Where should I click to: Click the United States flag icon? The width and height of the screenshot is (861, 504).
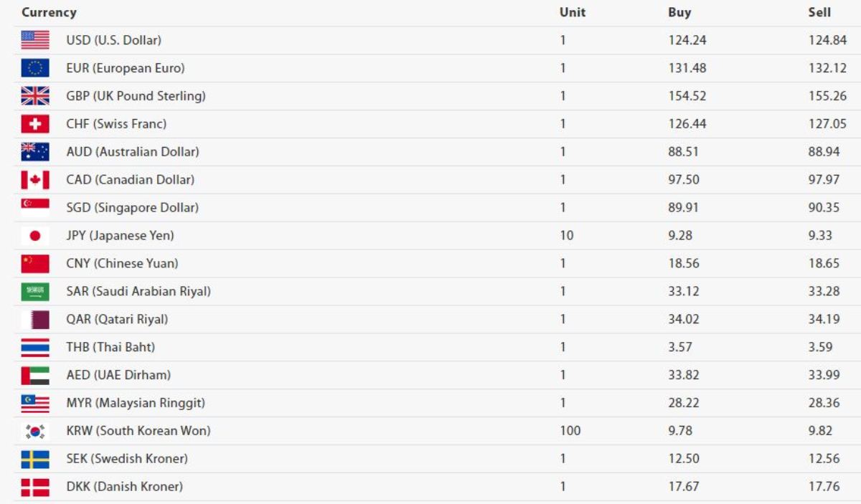coord(35,40)
